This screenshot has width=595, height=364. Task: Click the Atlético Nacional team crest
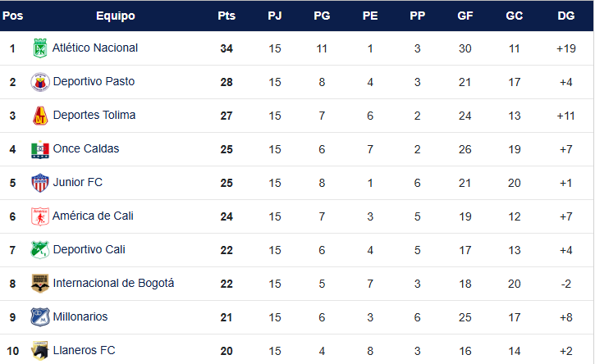[x=39, y=48]
